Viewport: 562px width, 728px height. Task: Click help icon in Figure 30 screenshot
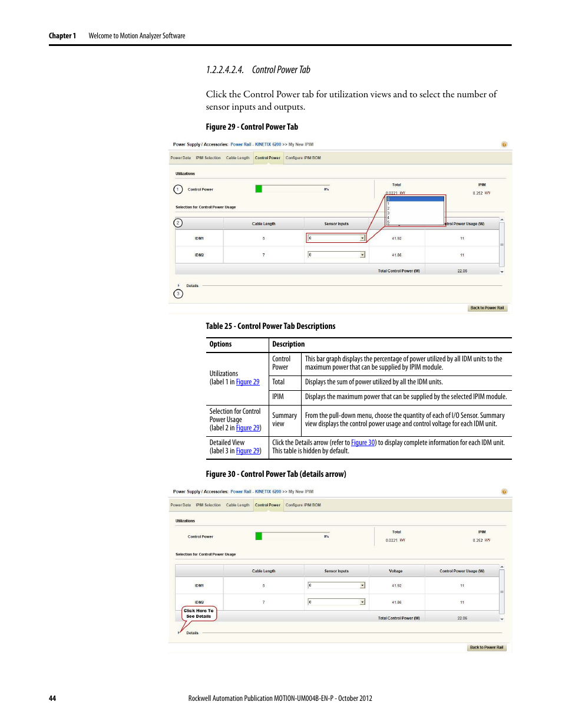[x=504, y=492]
